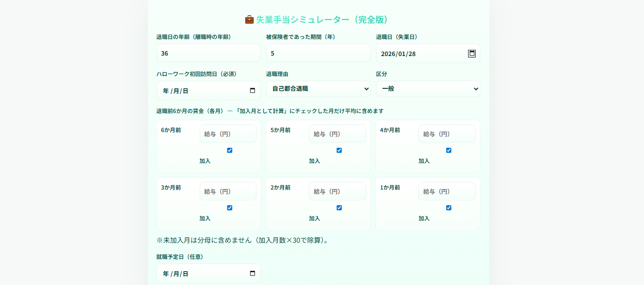Open the calendar picker for 就職予定日

tap(252, 273)
